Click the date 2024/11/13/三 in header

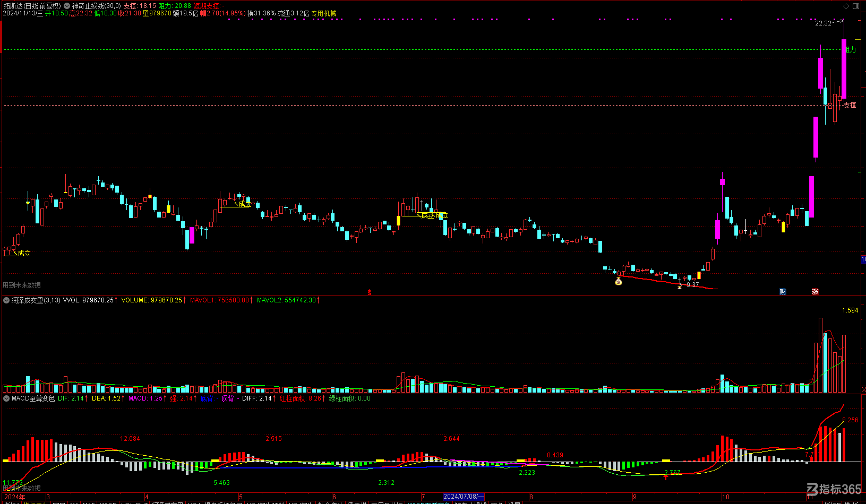click(x=23, y=13)
